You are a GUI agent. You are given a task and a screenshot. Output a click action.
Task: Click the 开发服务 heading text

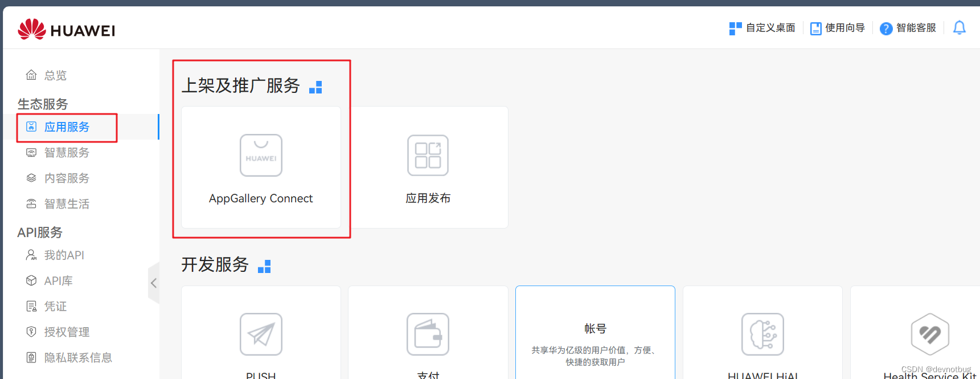tap(215, 264)
